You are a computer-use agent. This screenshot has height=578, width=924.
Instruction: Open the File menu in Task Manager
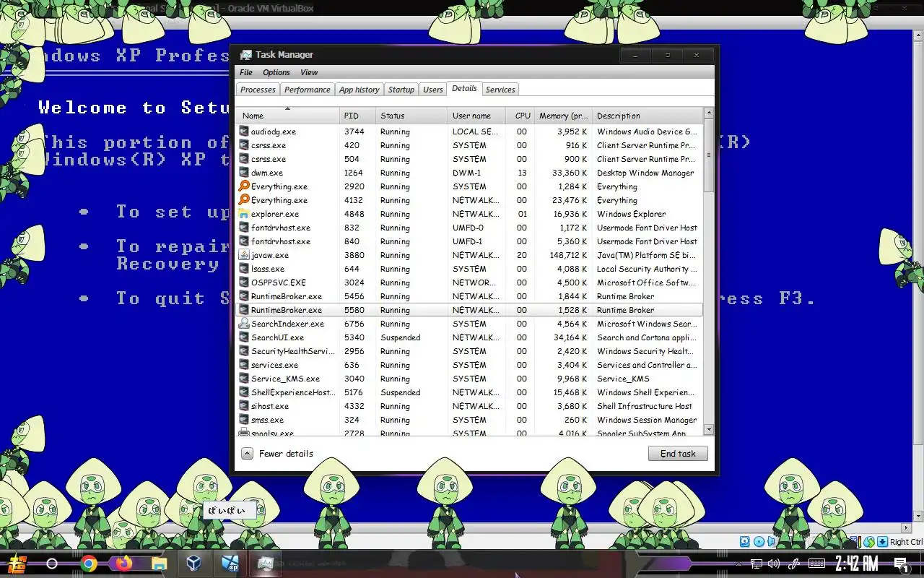(x=246, y=72)
